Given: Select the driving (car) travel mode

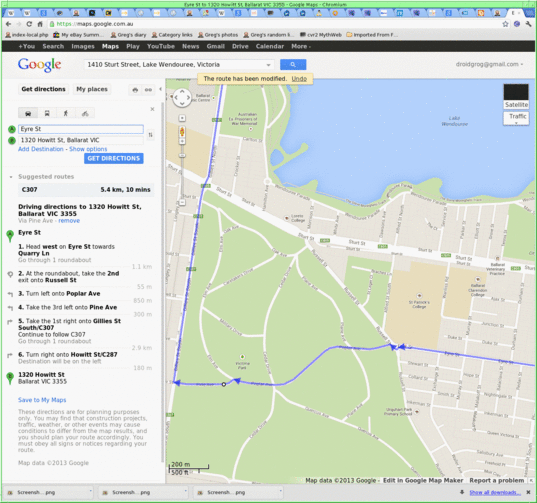Looking at the screenshot, I should pyautogui.click(x=28, y=113).
